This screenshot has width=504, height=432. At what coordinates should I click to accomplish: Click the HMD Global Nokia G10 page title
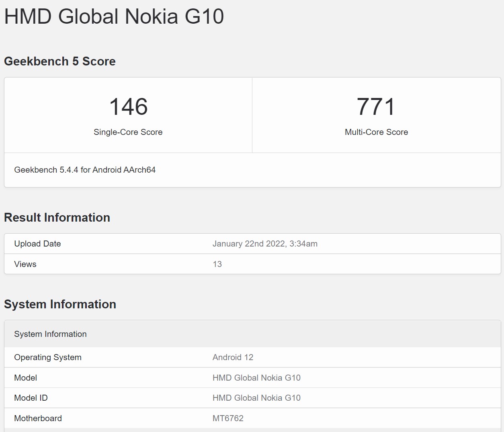(113, 17)
